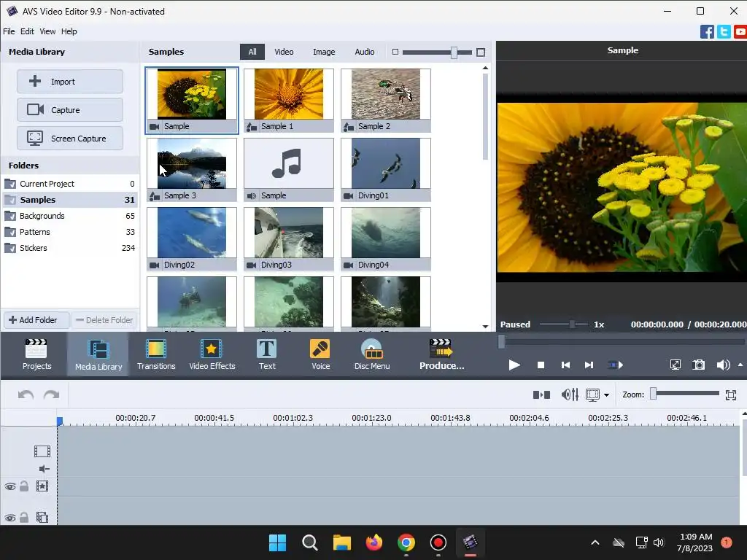Click the Import button
The height and width of the screenshot is (560, 747).
pos(70,82)
